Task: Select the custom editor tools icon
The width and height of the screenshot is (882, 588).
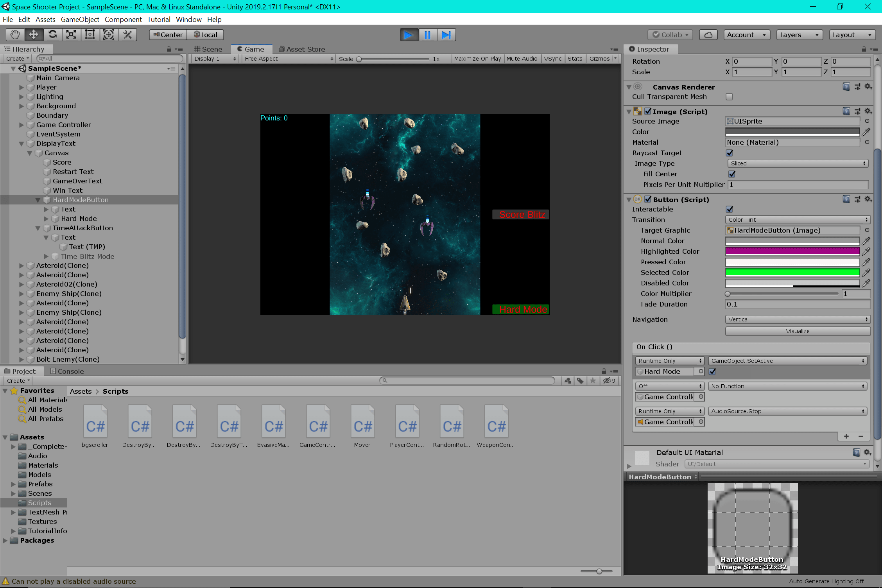Action: (x=127, y=35)
